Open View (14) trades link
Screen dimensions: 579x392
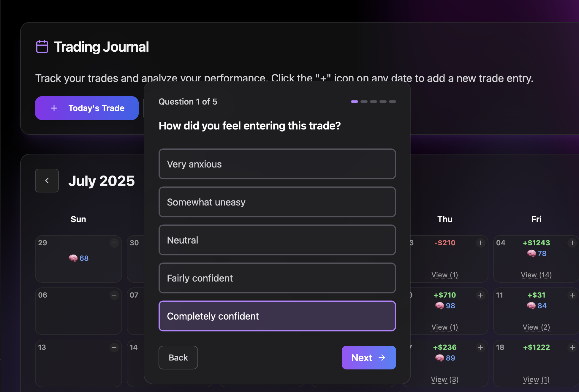[536, 275]
